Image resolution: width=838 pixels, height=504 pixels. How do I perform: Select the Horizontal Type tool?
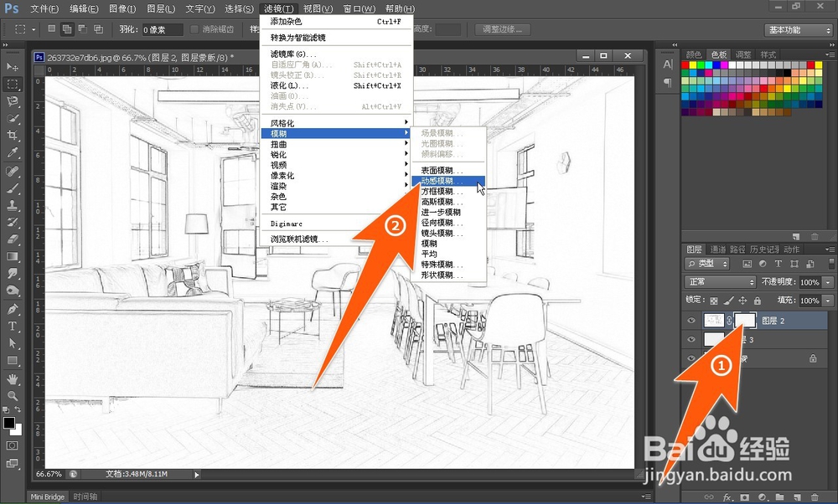pyautogui.click(x=13, y=327)
